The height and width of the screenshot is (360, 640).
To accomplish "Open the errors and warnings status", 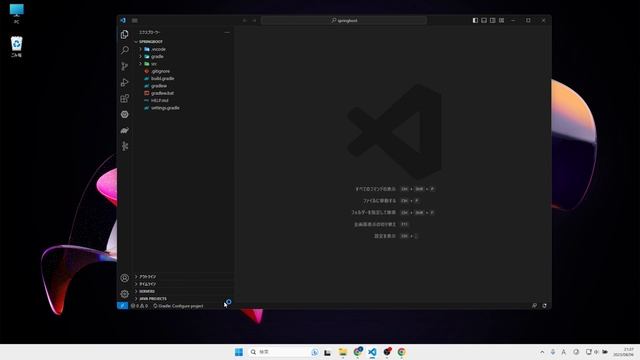I will click(139, 306).
